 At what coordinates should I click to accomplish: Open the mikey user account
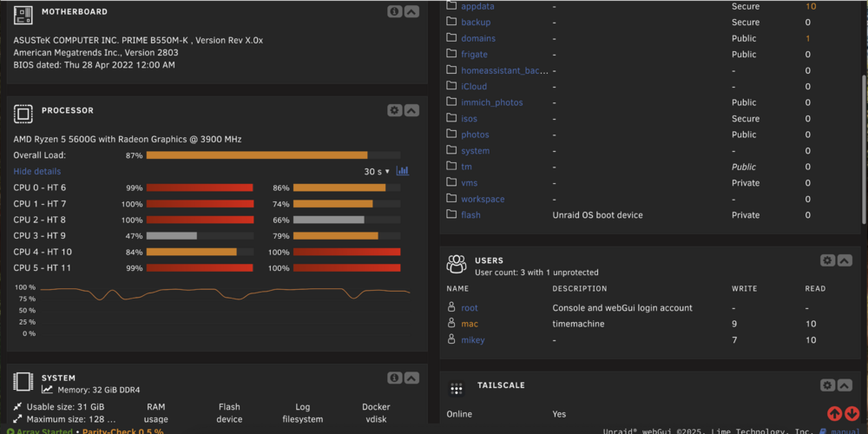point(473,340)
